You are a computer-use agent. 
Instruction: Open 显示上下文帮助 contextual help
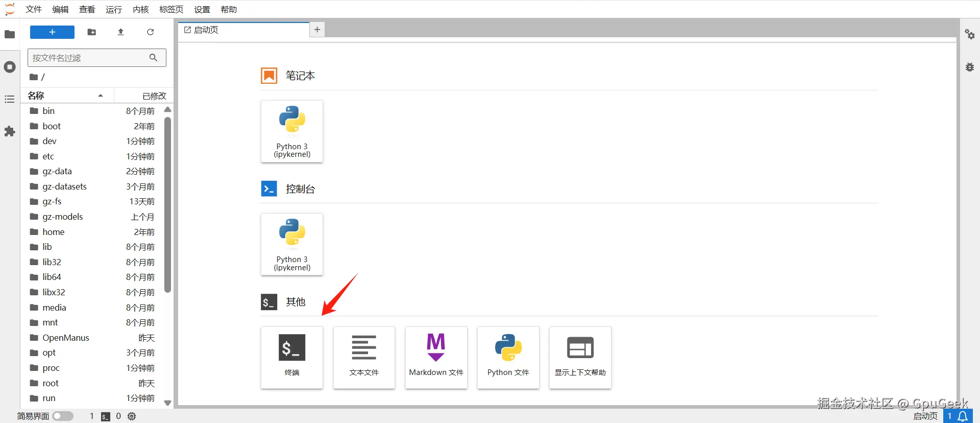(x=580, y=358)
